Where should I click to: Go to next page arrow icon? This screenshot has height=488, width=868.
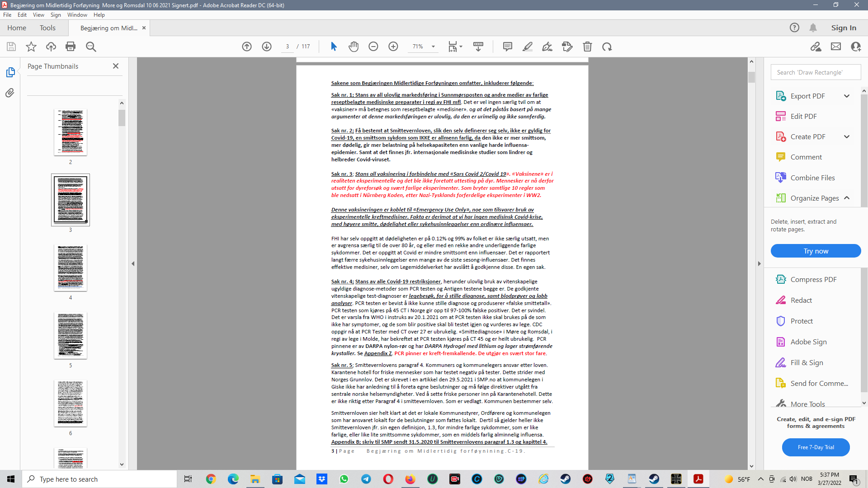267,47
